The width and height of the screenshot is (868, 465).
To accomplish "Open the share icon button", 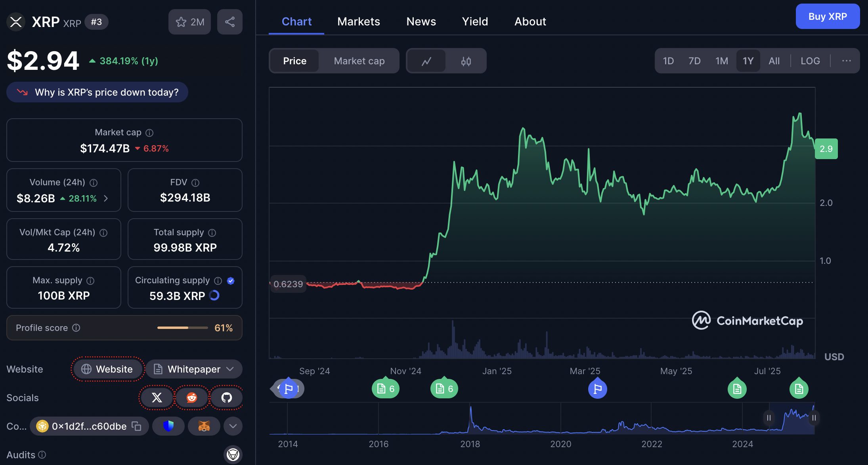I will point(230,22).
